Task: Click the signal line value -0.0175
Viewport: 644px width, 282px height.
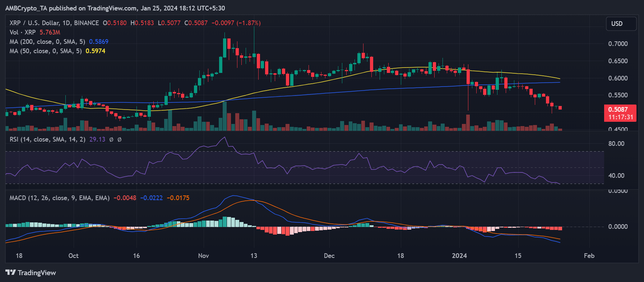Action: [178, 198]
